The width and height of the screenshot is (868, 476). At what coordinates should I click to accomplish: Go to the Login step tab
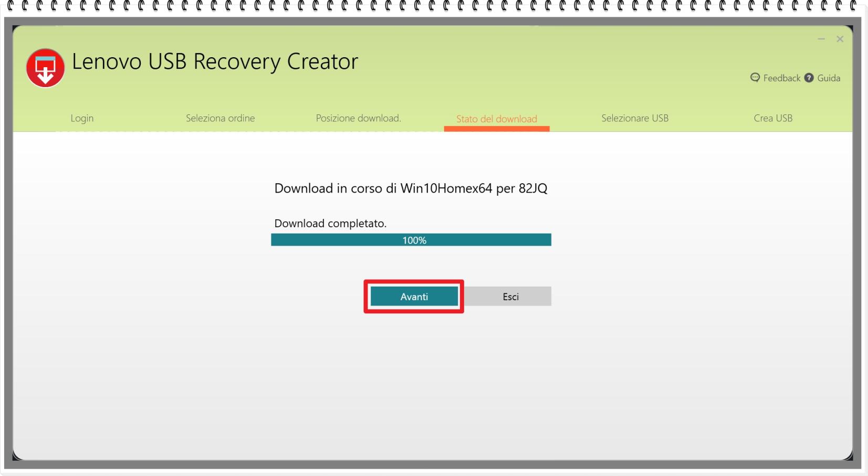coord(82,118)
